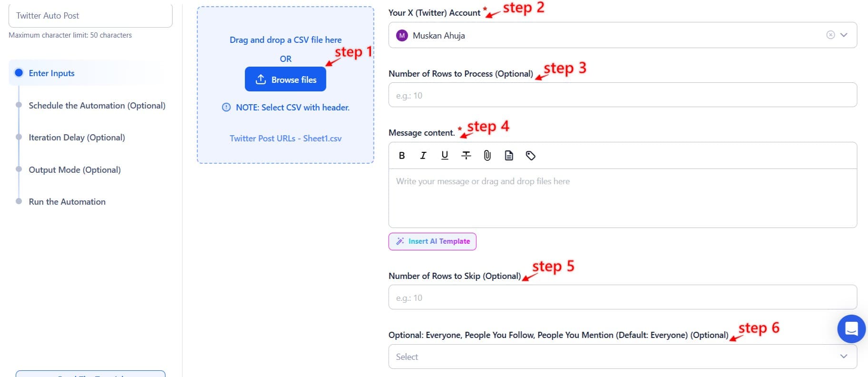Apply Underline formatting in message editor
Viewport: 868px width, 377px height.
(x=445, y=155)
